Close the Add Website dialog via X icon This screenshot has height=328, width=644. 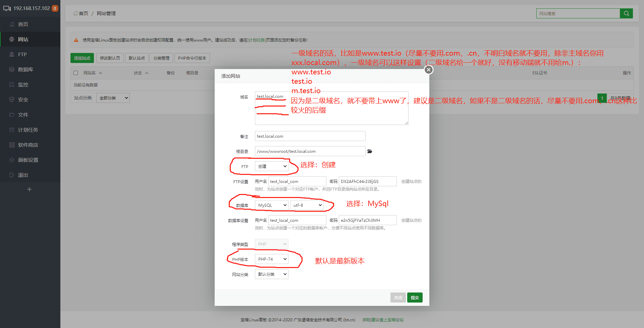429,70
